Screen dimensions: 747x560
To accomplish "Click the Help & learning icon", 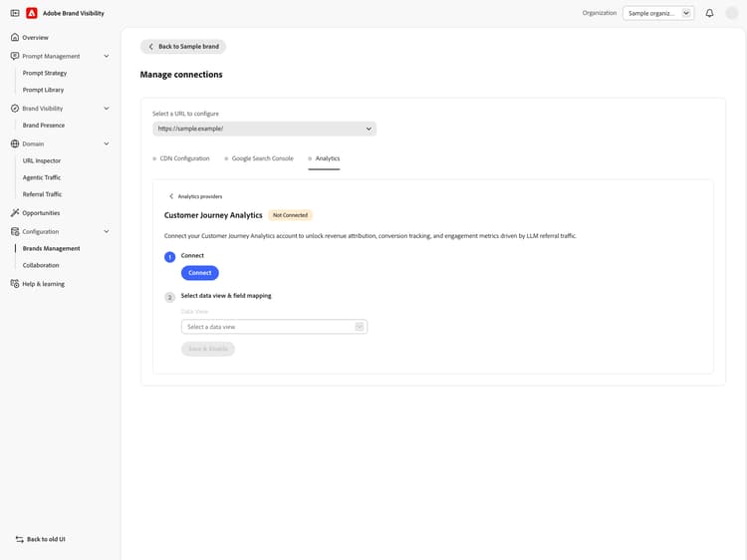I will pyautogui.click(x=15, y=284).
